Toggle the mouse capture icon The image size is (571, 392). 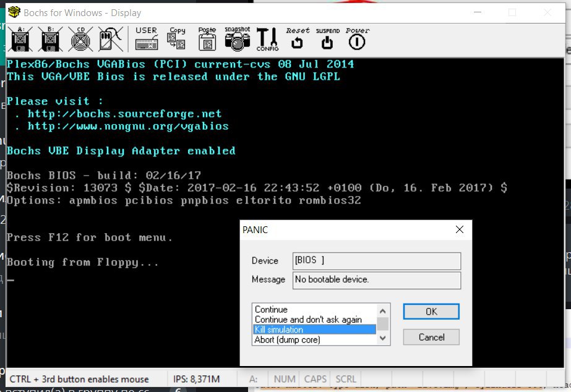click(x=111, y=39)
